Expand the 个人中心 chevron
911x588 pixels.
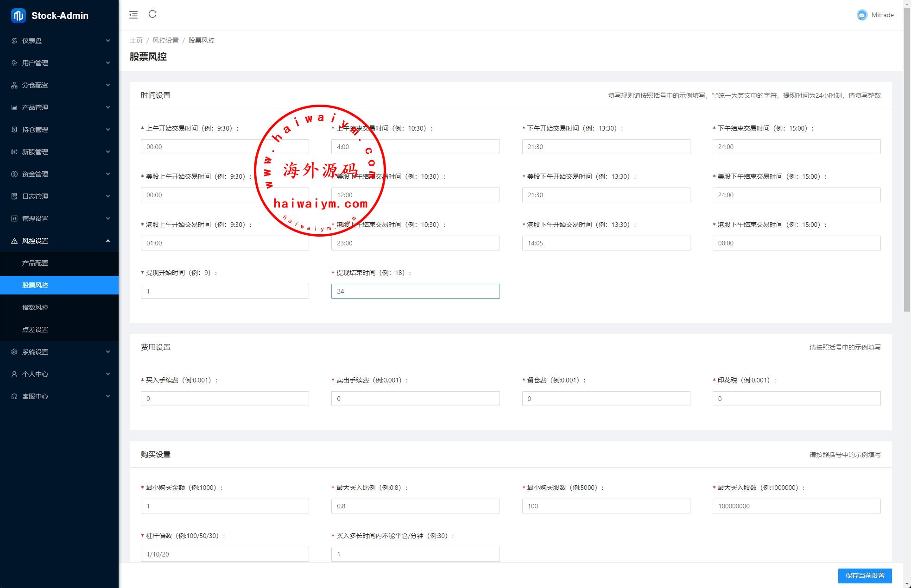coord(108,374)
